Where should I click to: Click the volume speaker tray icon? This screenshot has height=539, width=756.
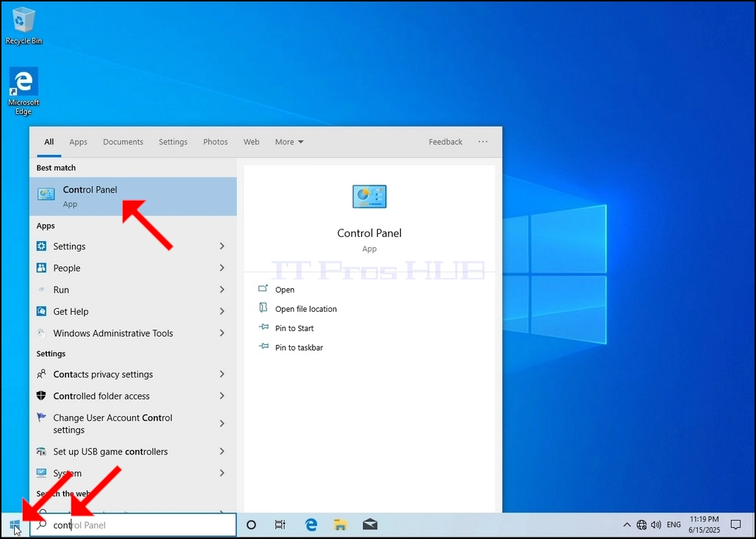[656, 524]
